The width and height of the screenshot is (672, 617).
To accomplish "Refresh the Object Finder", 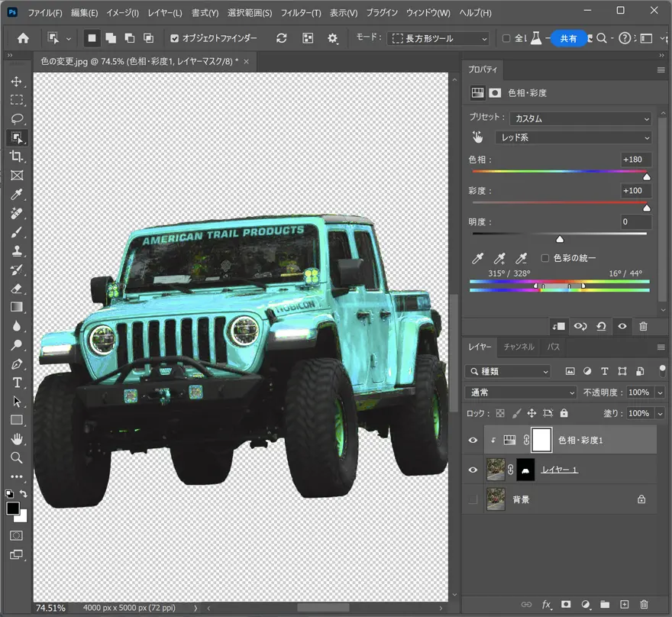I will pyautogui.click(x=282, y=38).
